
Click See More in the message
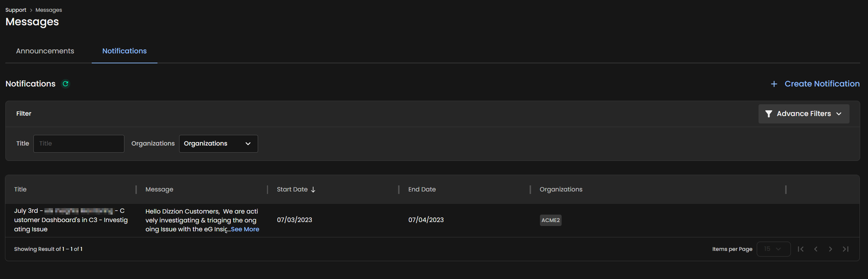[x=245, y=230]
